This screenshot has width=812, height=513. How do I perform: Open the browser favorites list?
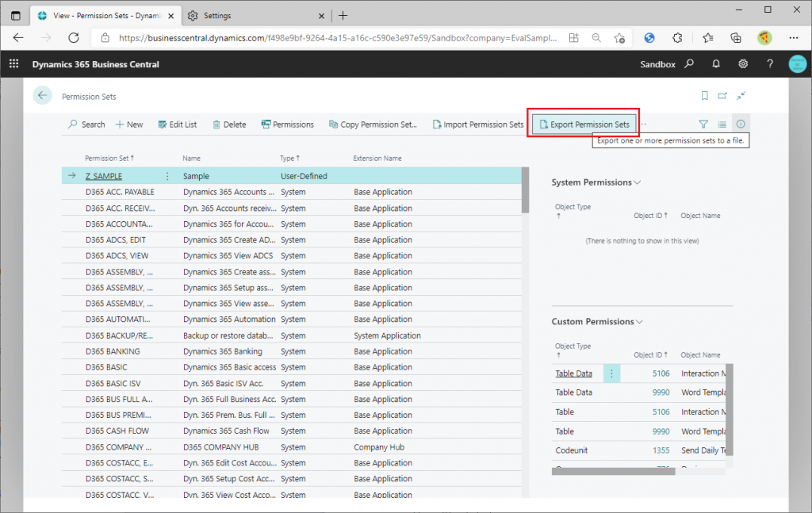708,37
